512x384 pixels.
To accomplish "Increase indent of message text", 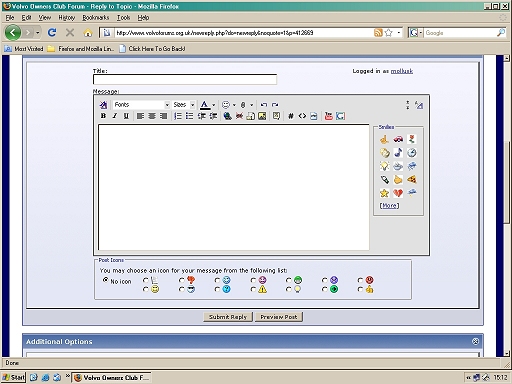I will pos(213,116).
